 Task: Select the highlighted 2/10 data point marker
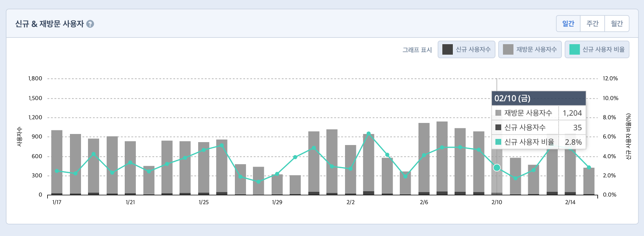coord(497,167)
